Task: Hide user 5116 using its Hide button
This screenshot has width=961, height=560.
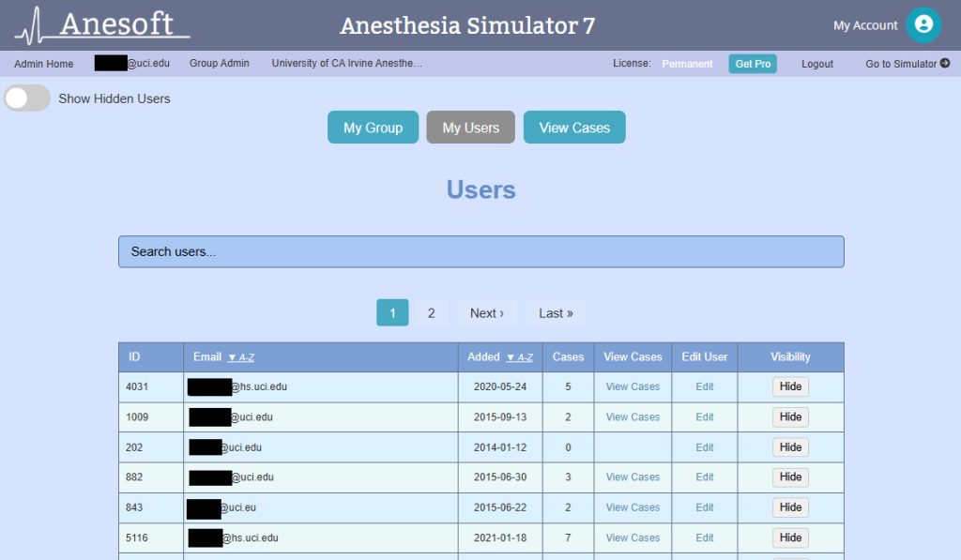Action: click(789, 537)
